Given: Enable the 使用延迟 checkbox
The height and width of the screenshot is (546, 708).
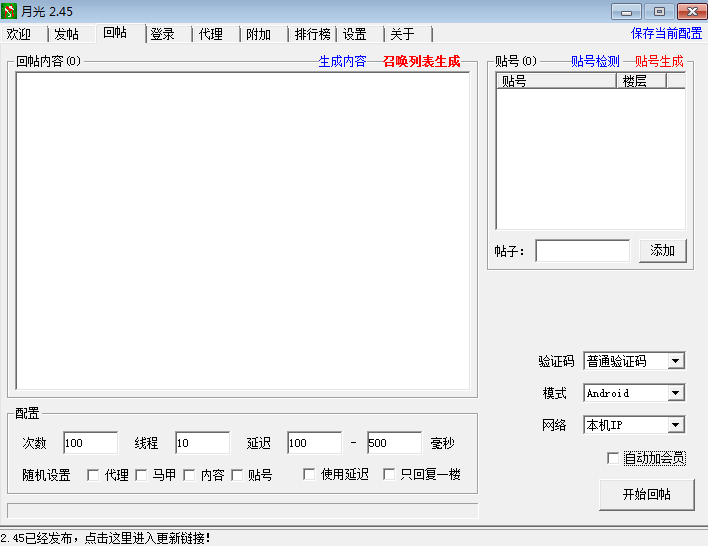Looking at the screenshot, I should coord(309,475).
